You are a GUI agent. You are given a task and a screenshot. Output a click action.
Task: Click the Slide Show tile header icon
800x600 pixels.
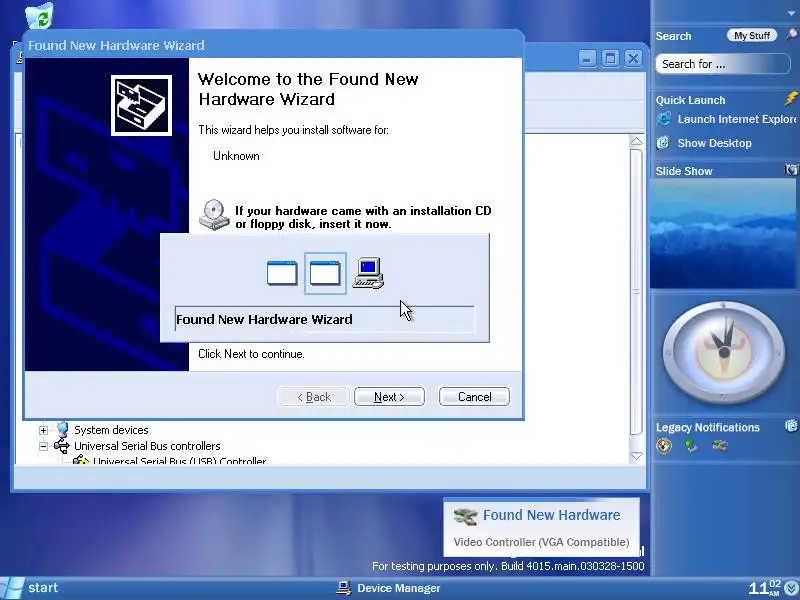791,169
